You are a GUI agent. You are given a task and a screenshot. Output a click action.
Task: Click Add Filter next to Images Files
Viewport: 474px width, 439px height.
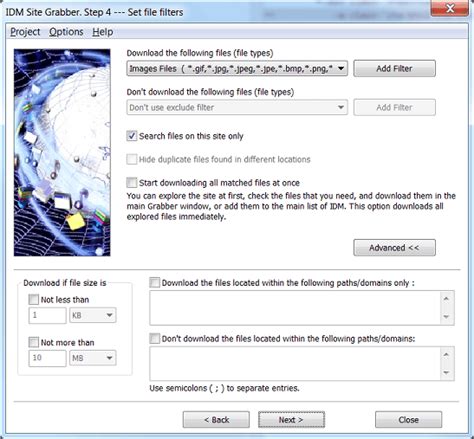pyautogui.click(x=394, y=69)
